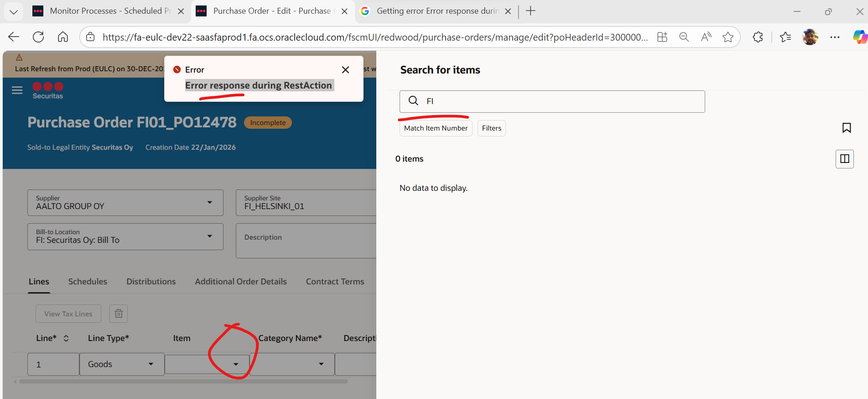Screen dimensions: 868x399
Task: Select the Lines tab
Action: point(39,282)
